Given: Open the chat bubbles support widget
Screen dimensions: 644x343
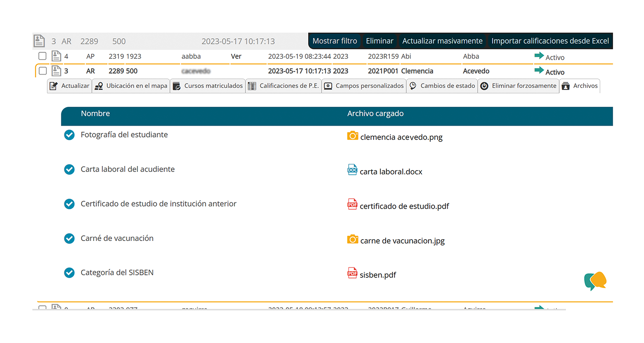Looking at the screenshot, I should click(595, 281).
